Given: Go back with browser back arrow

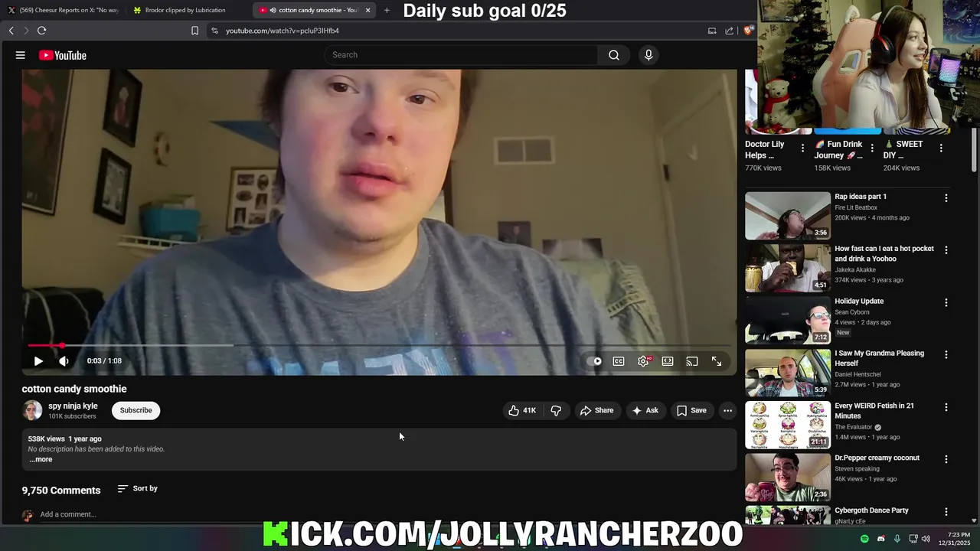Looking at the screenshot, I should [x=11, y=31].
